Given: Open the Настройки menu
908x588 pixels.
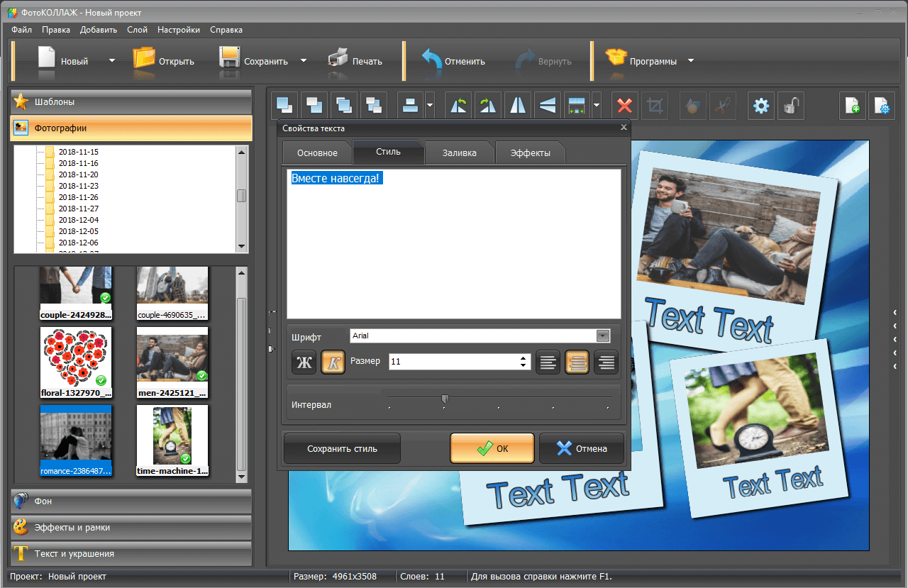Looking at the screenshot, I should [179, 30].
